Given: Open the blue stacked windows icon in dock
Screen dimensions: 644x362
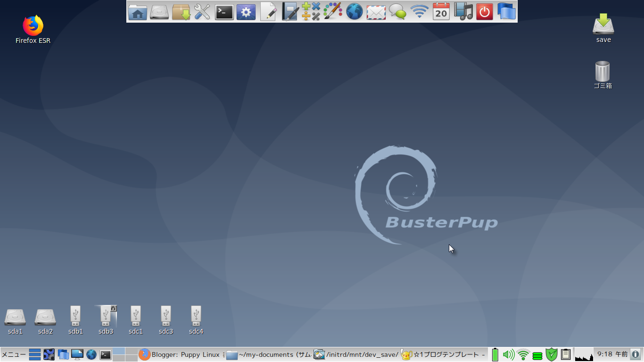Looking at the screenshot, I should 506,12.
